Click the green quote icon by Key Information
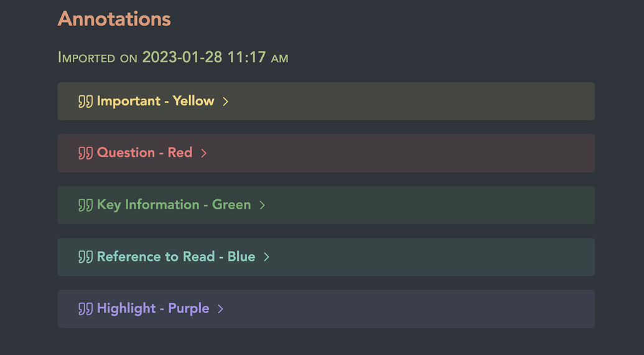The width and height of the screenshot is (644, 355). click(x=85, y=205)
